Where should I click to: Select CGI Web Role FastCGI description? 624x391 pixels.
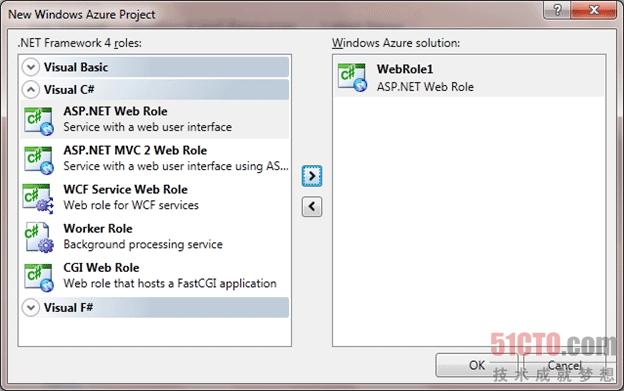pyautogui.click(x=170, y=283)
